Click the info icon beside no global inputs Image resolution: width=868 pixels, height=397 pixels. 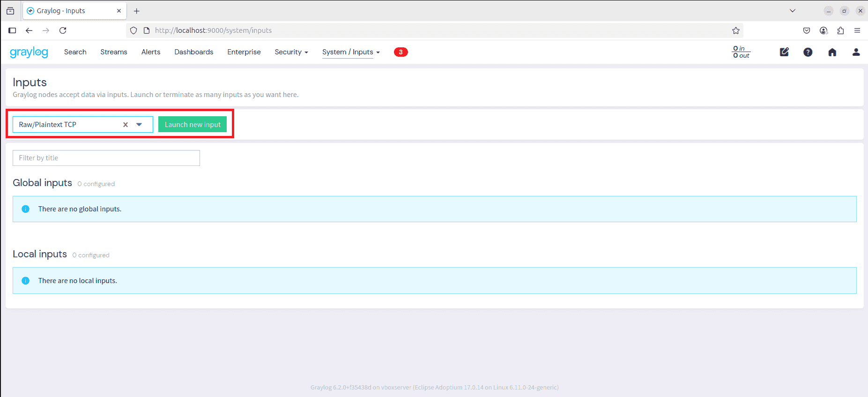(x=26, y=209)
